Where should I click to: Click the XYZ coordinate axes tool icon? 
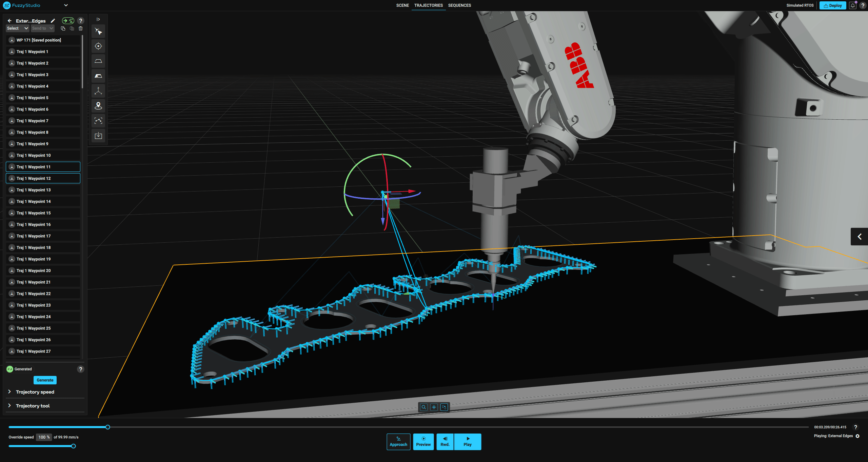coord(98,91)
